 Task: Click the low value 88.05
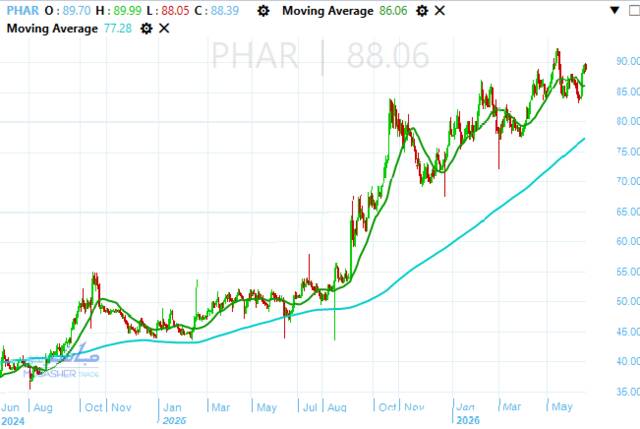[175, 11]
